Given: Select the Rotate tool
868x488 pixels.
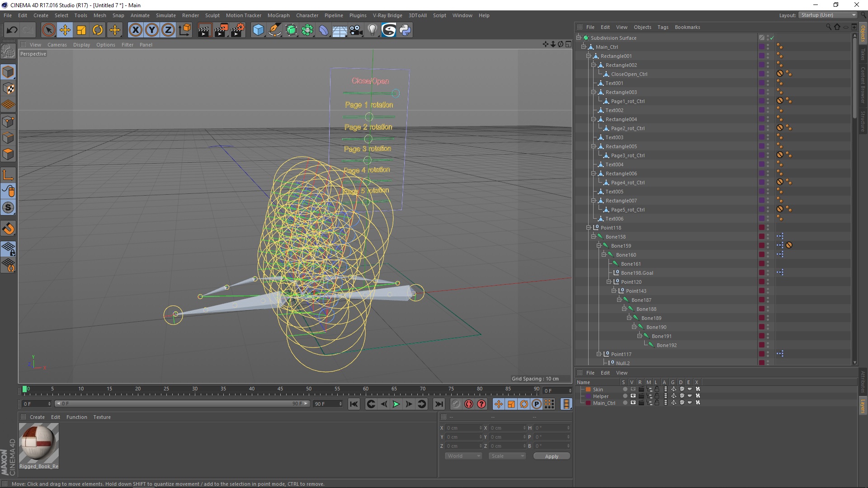Looking at the screenshot, I should 98,30.
